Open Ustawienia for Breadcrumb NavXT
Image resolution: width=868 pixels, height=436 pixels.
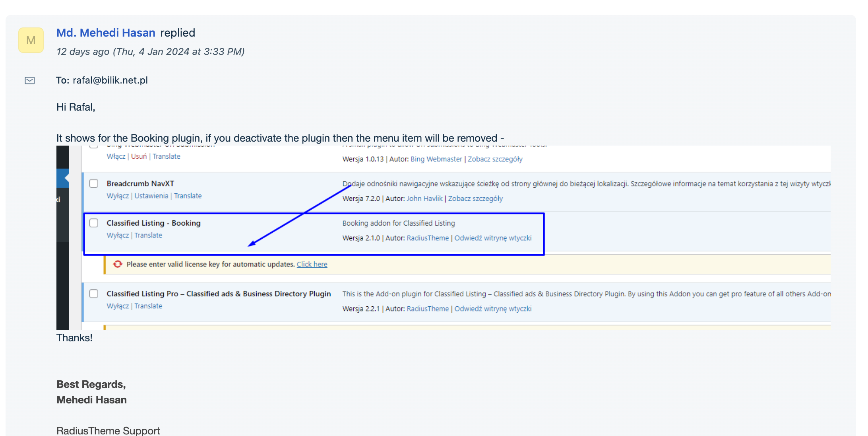click(x=151, y=196)
